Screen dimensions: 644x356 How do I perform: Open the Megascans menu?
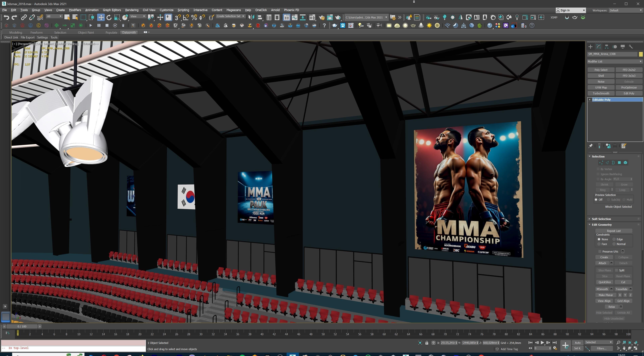(233, 10)
